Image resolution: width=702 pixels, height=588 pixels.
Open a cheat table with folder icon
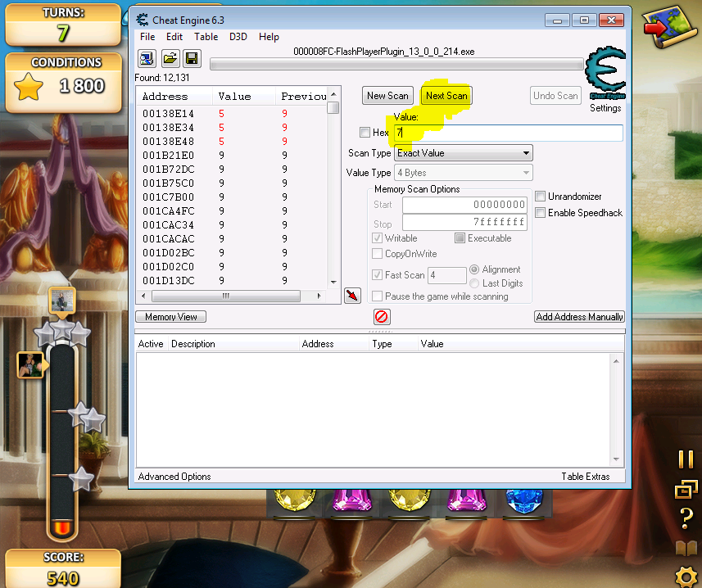(170, 59)
